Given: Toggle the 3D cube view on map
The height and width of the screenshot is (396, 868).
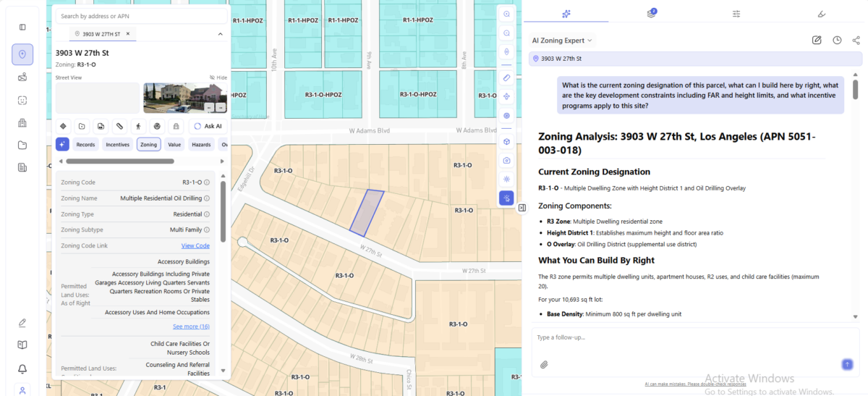Looking at the screenshot, I should tap(506, 141).
